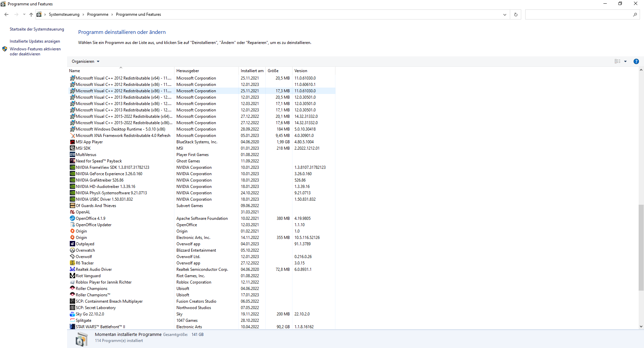This screenshot has width=644, height=348.
Task: Change the view layout button
Action: click(618, 61)
